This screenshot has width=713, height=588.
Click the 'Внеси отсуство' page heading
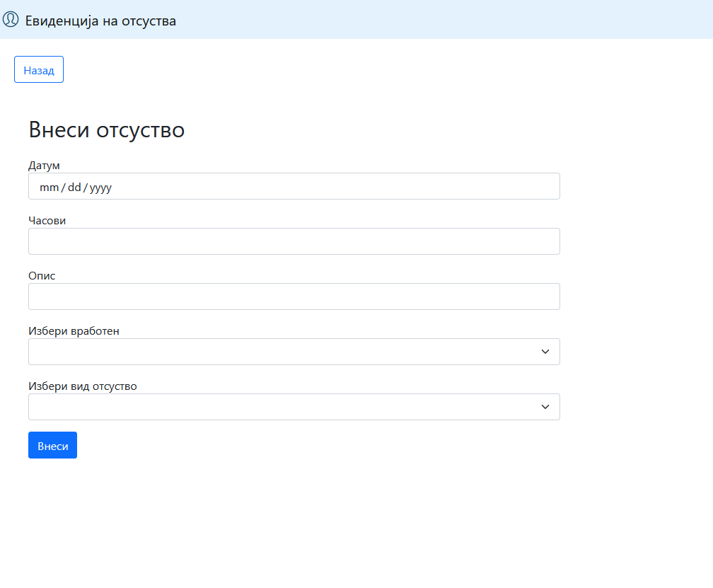click(106, 130)
